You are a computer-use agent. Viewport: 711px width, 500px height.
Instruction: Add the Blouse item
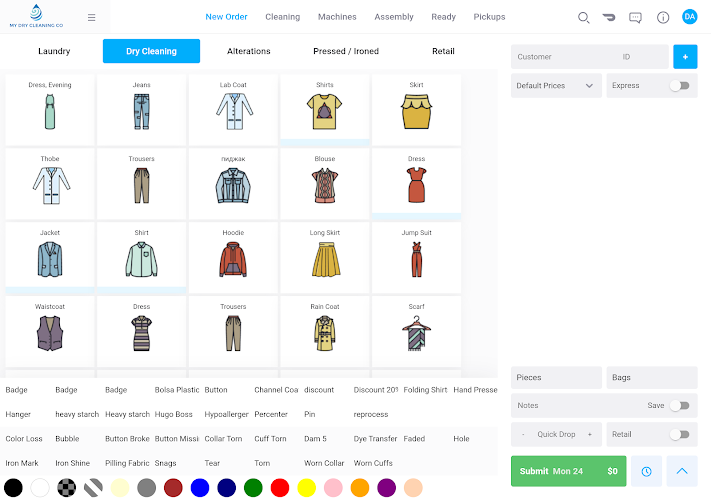point(325,184)
